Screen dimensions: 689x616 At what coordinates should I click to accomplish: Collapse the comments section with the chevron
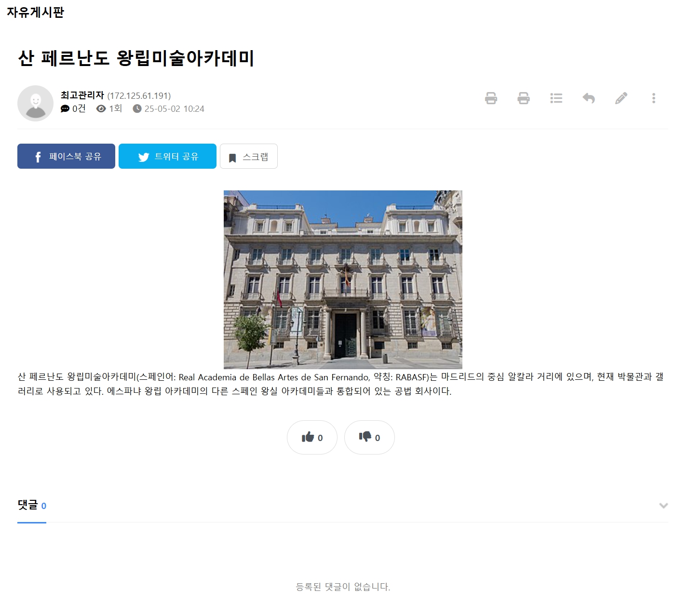663,506
